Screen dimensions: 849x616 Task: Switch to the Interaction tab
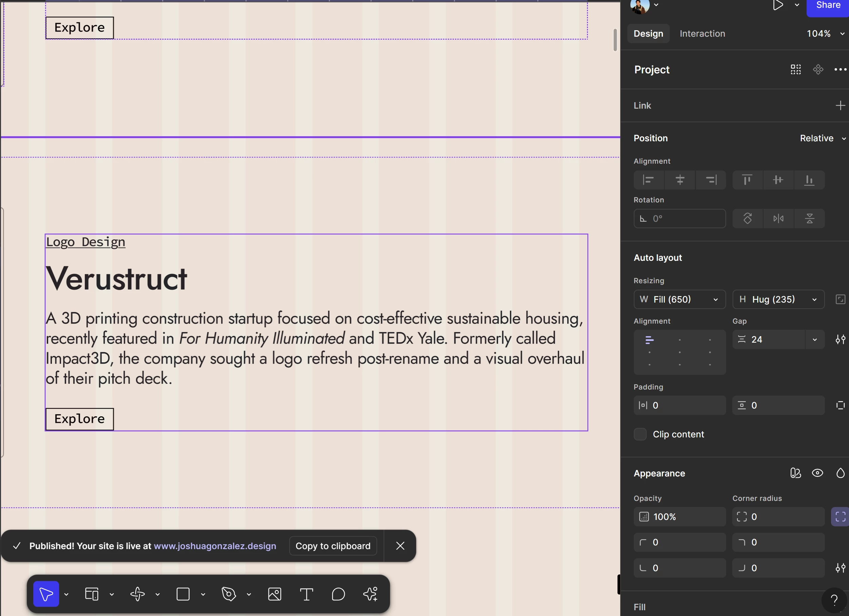702,34
